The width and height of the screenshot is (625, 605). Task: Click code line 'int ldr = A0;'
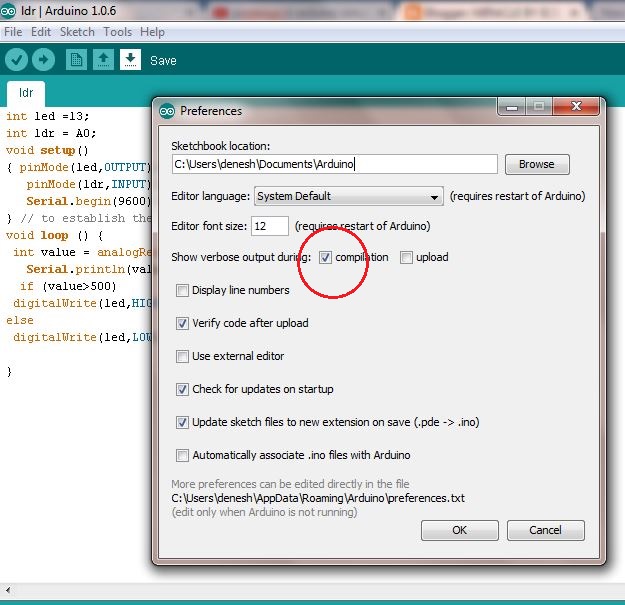tap(51, 134)
